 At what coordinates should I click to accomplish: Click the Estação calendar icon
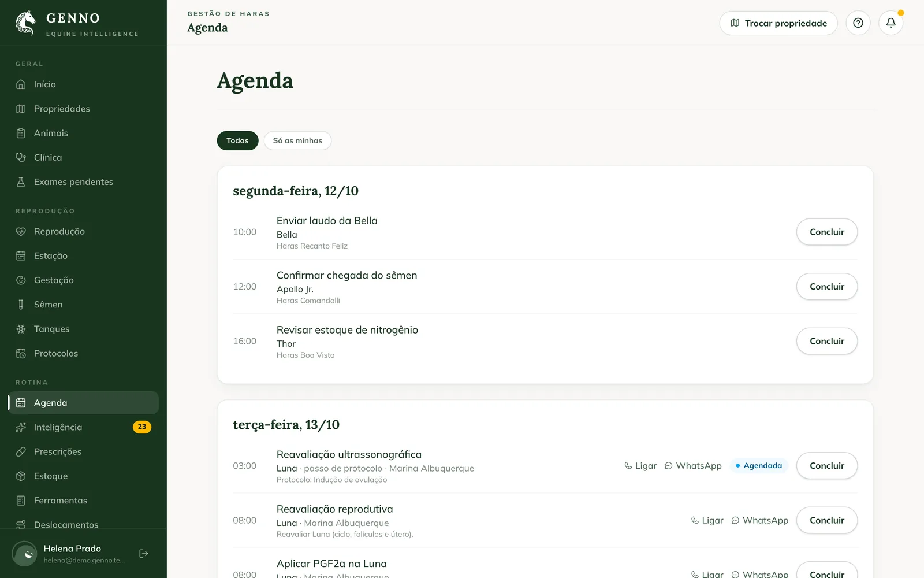(x=21, y=255)
